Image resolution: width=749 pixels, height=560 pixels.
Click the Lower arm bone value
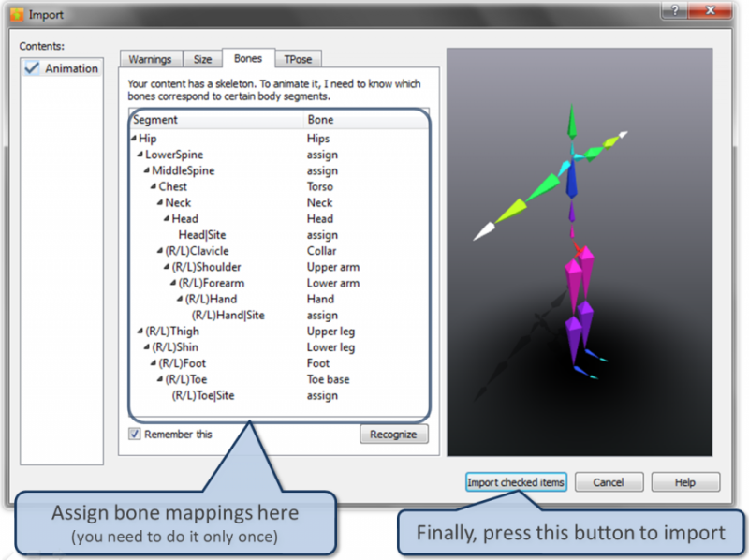click(x=333, y=283)
